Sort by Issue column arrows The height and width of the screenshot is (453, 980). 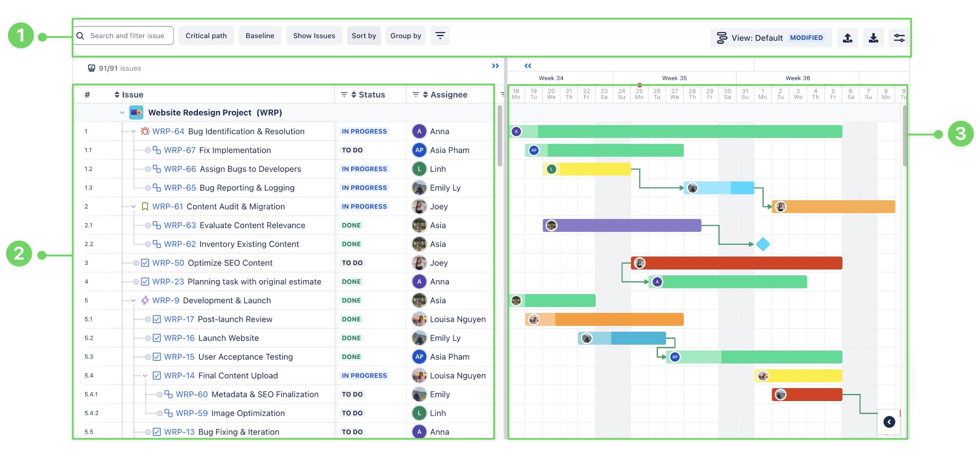(x=117, y=94)
